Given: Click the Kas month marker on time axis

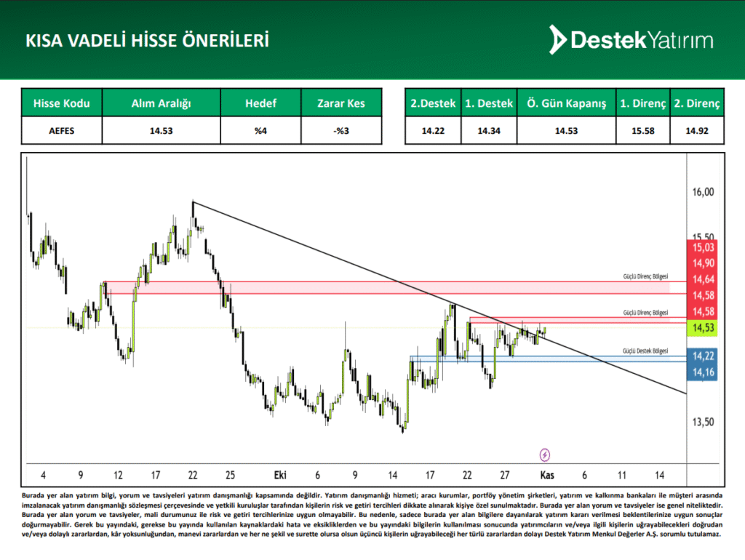Looking at the screenshot, I should tap(547, 475).
